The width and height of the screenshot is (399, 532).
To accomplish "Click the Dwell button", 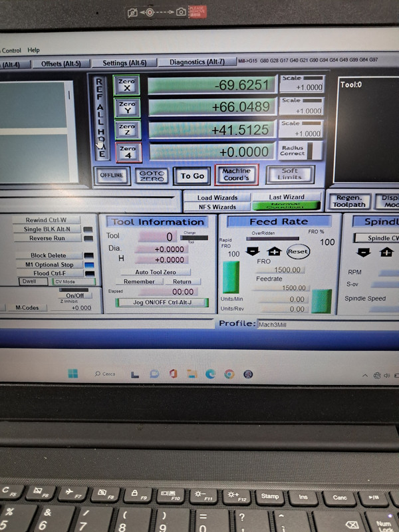I will pyautogui.click(x=33, y=281).
